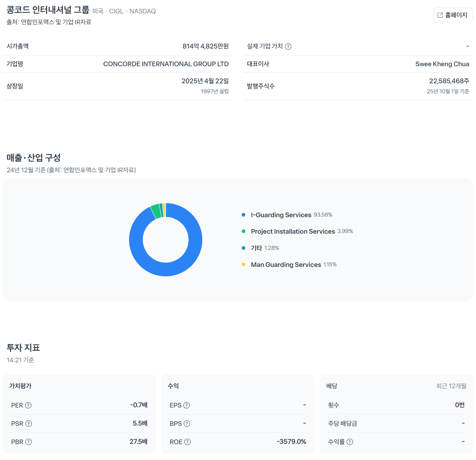Click the 콩코드 인터내셔널 그룹 title

pos(48,10)
